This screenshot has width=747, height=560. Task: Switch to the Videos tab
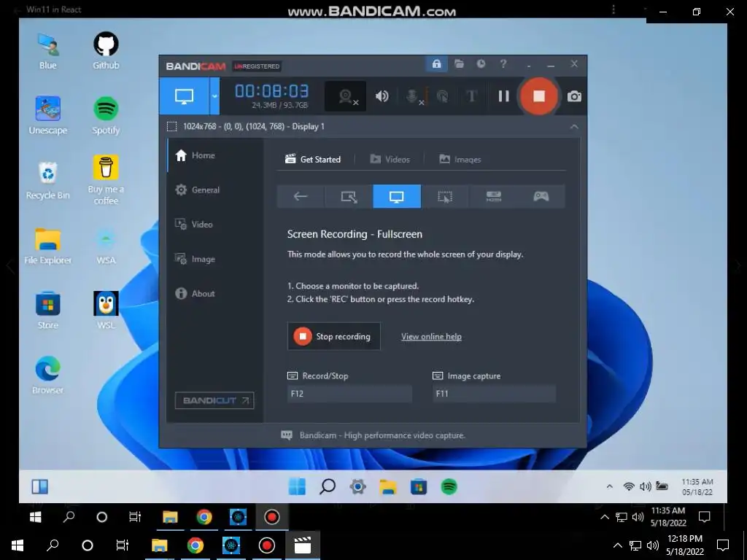click(390, 159)
